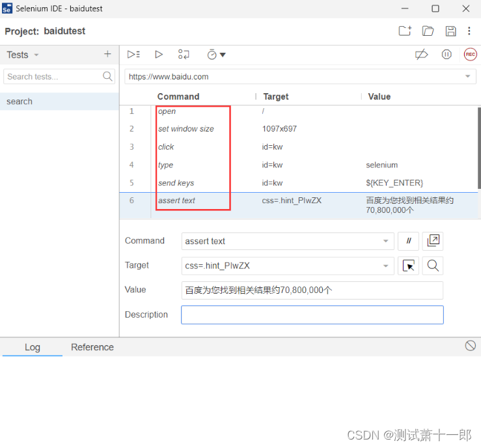Click the 'css=.hint_PlwZX' table target cell
The width and height of the screenshot is (481, 448).
tap(292, 201)
